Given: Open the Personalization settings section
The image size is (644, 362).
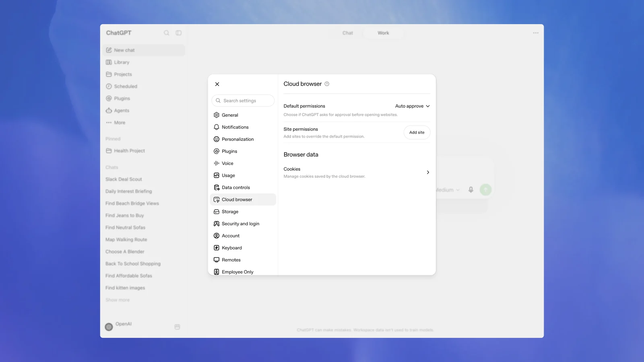Looking at the screenshot, I should pyautogui.click(x=243, y=139).
